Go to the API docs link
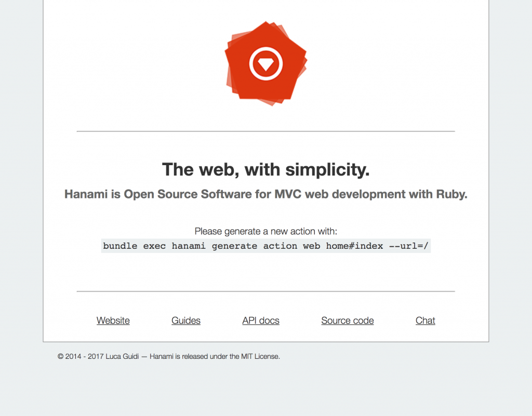Image resolution: width=532 pixels, height=416 pixels. [261, 320]
